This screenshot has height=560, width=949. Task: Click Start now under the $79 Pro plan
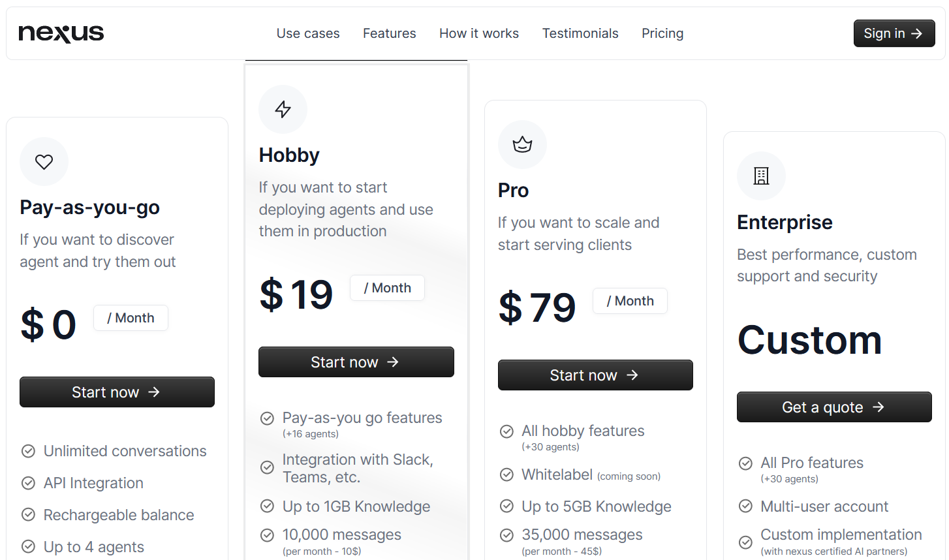point(595,375)
